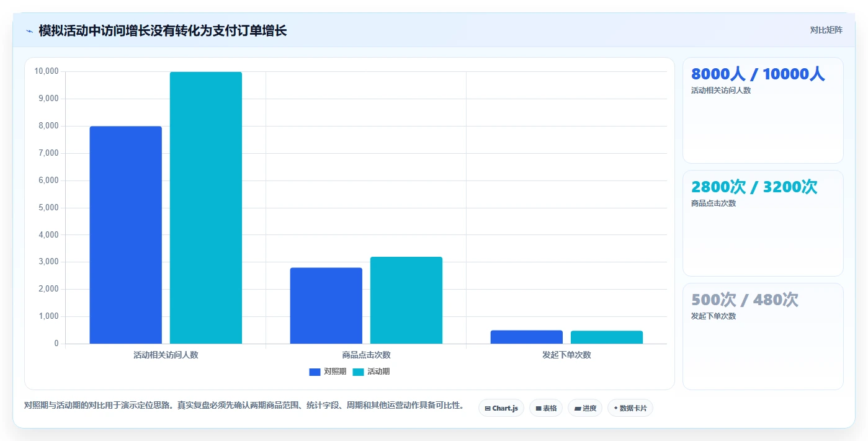Click the 10,000 y-axis tick label
The height and width of the screenshot is (441, 868).
pos(47,71)
